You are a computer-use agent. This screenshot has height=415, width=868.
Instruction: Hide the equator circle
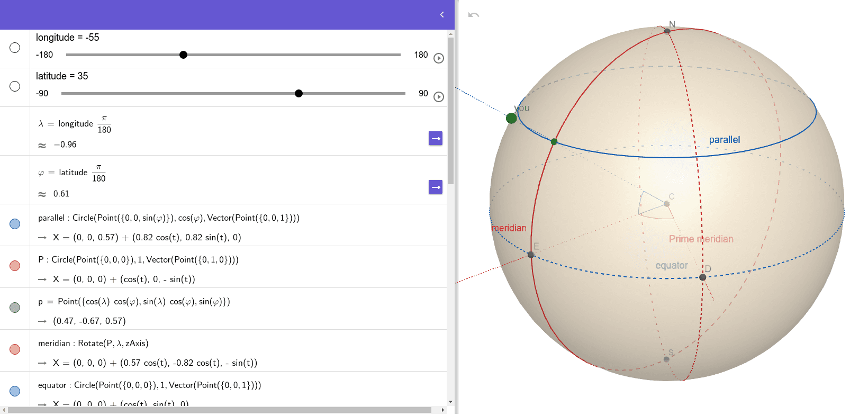pos(15,391)
